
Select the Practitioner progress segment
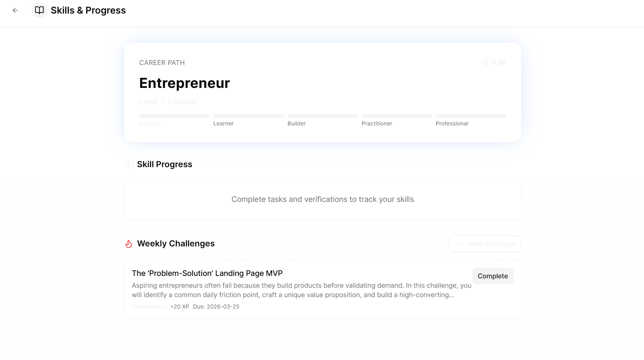point(397,116)
